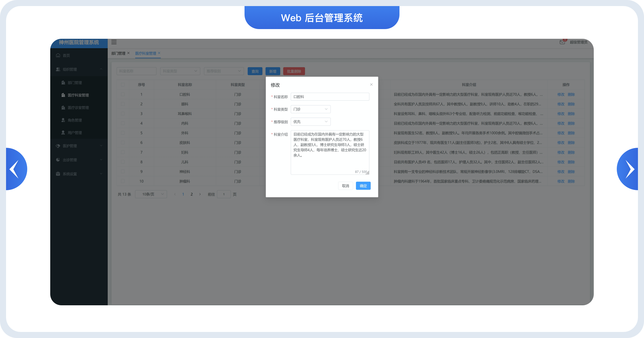Viewport: 644px width, 338px height.
Task: Show previous slide with left arrow
Action: coord(15,169)
